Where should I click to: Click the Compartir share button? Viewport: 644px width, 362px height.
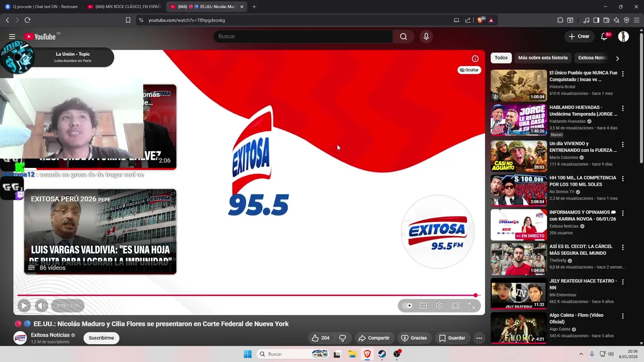pos(373,338)
